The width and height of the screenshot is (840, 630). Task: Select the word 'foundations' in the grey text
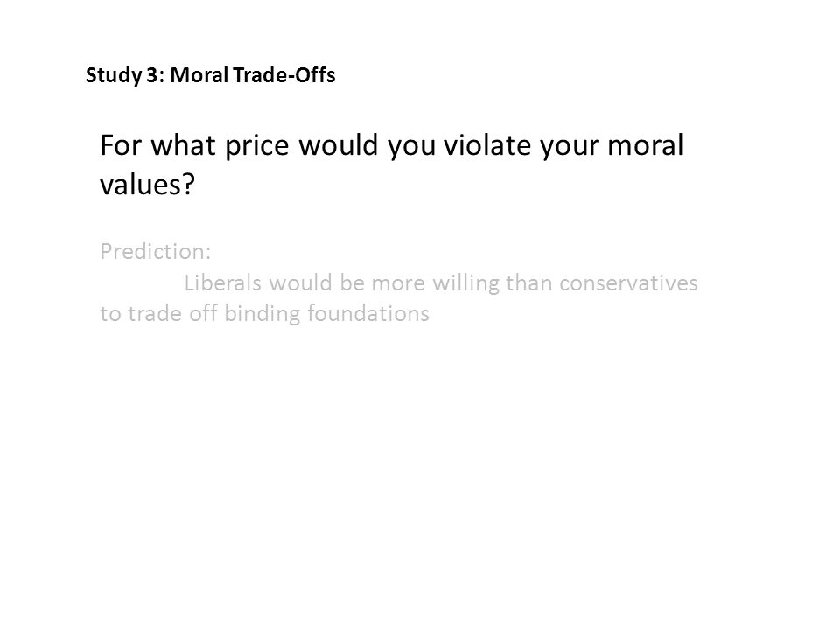pos(368,313)
